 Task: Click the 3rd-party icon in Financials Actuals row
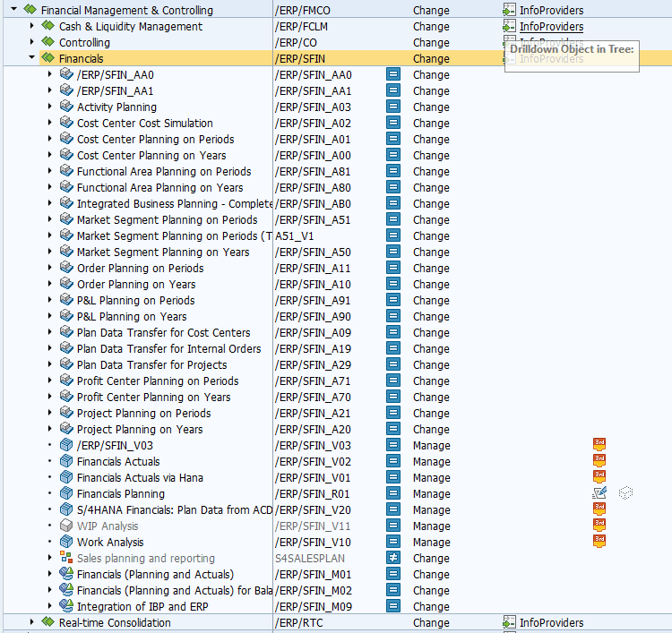(x=599, y=461)
